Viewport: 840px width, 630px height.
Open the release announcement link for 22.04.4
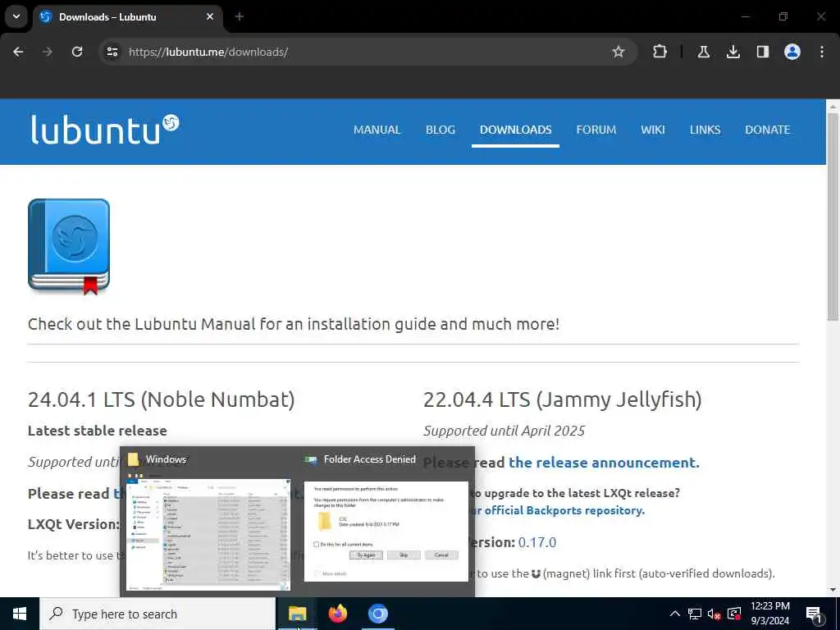[604, 463]
